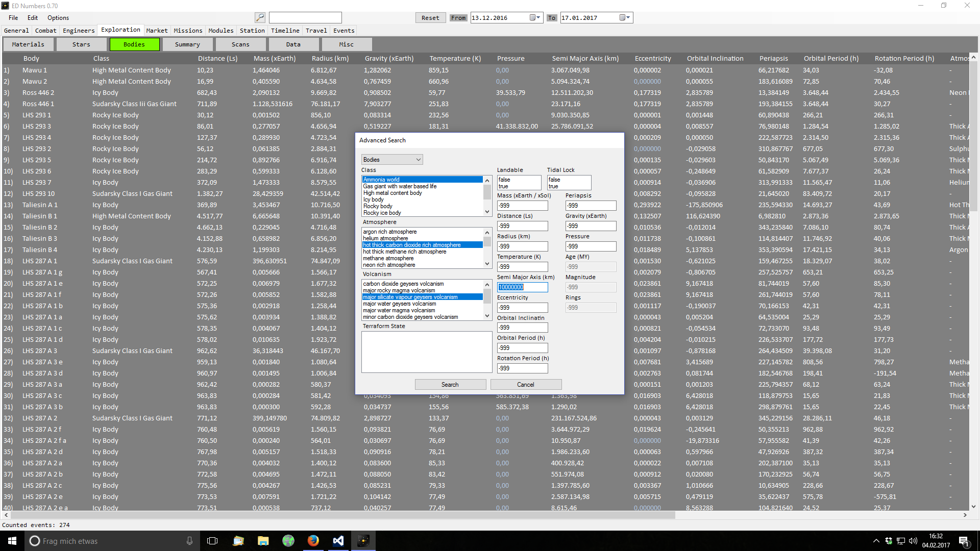The height and width of the screenshot is (551, 980).
Task: Switch to Visual Studio on taskbar
Action: [x=338, y=541]
